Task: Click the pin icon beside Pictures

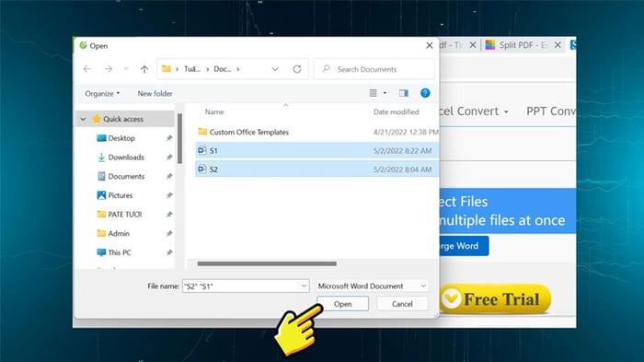Action: (168, 195)
